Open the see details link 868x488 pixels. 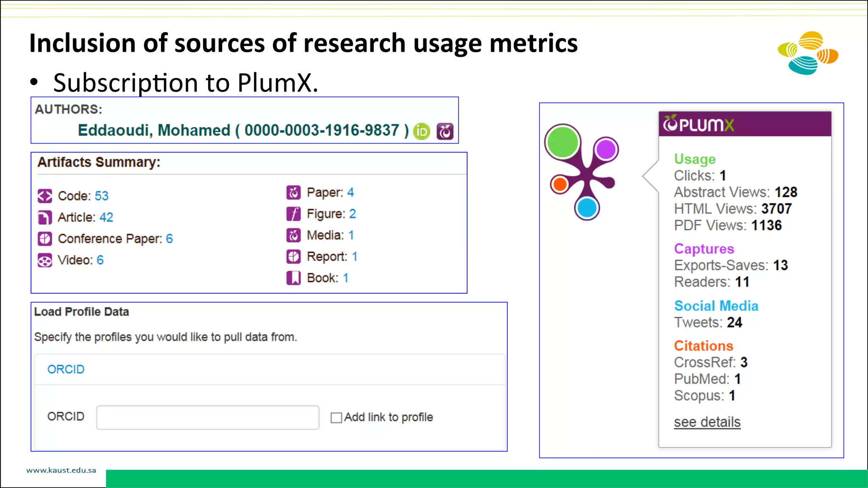point(707,422)
